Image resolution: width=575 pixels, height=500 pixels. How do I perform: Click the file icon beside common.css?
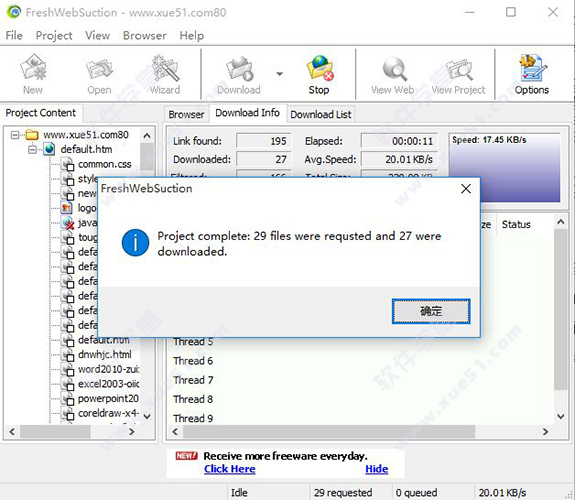point(67,164)
